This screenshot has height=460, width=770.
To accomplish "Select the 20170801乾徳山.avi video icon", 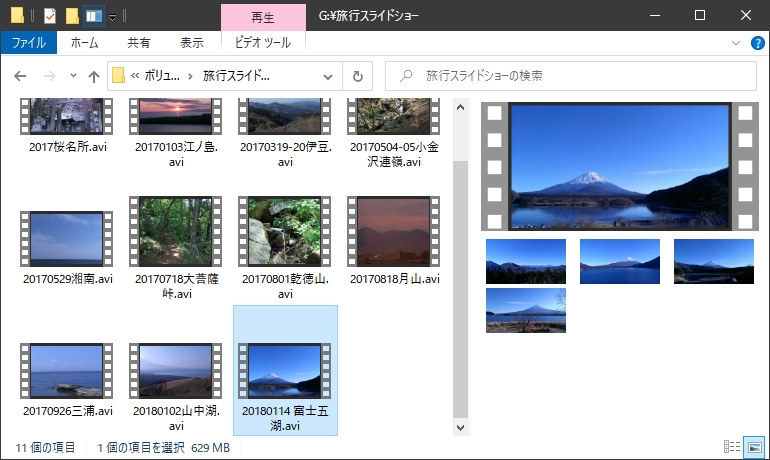I will coord(284,231).
